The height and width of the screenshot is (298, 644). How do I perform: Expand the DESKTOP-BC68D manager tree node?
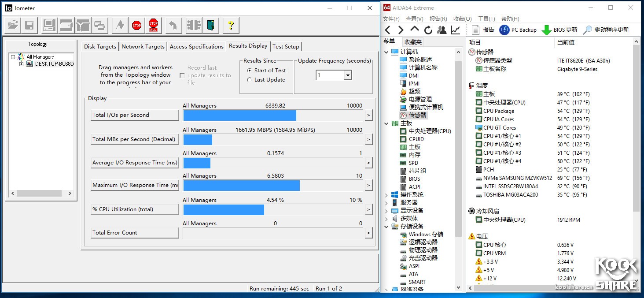tap(21, 64)
